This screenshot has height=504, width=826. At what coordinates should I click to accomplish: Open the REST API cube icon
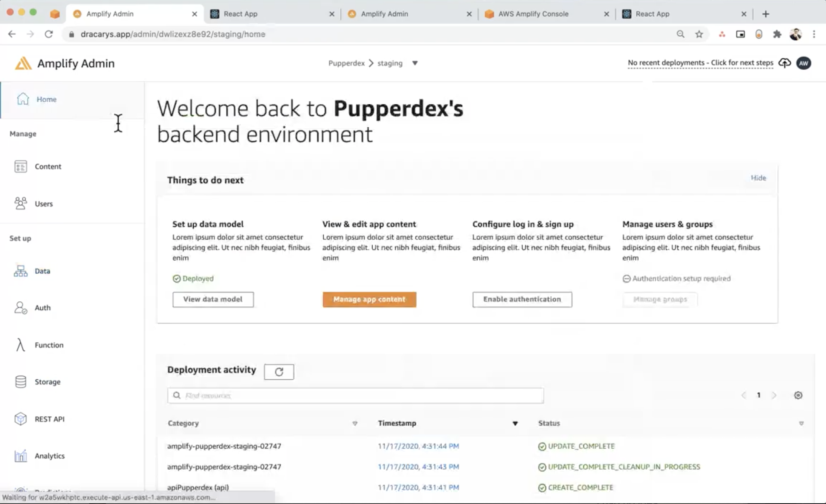coord(20,419)
